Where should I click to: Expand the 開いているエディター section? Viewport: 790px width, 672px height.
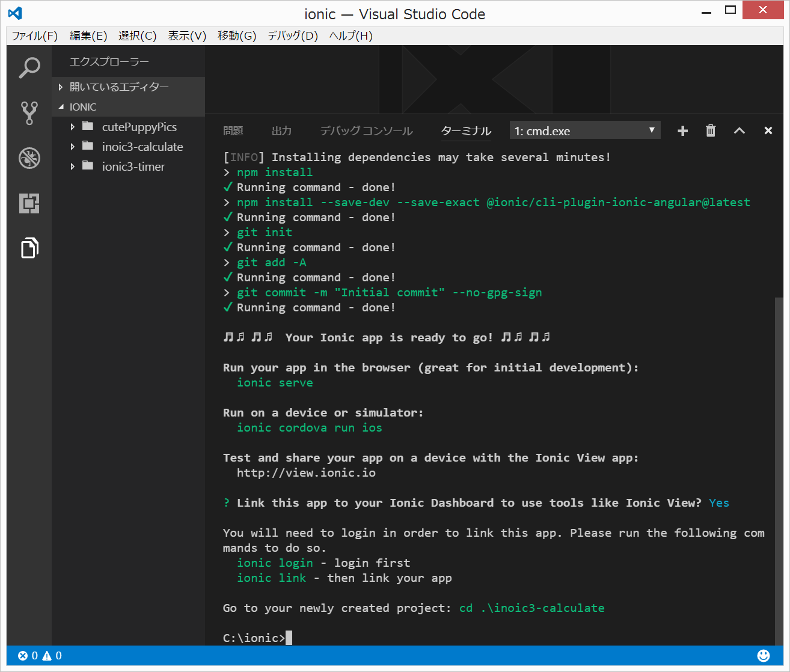tap(119, 87)
